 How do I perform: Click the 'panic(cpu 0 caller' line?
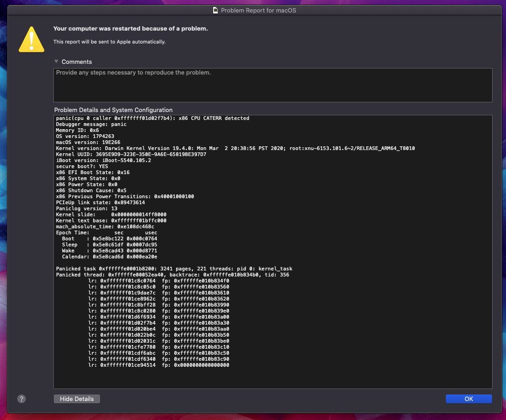pos(152,118)
